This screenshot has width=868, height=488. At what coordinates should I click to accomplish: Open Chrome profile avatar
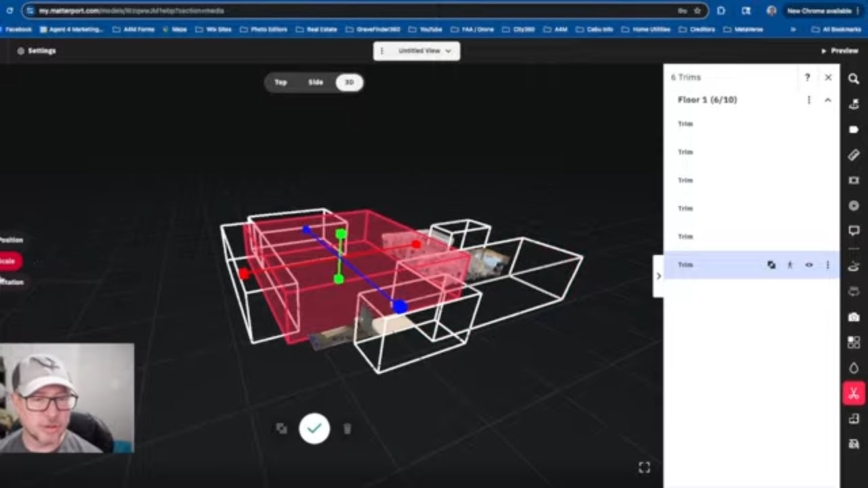pos(771,11)
